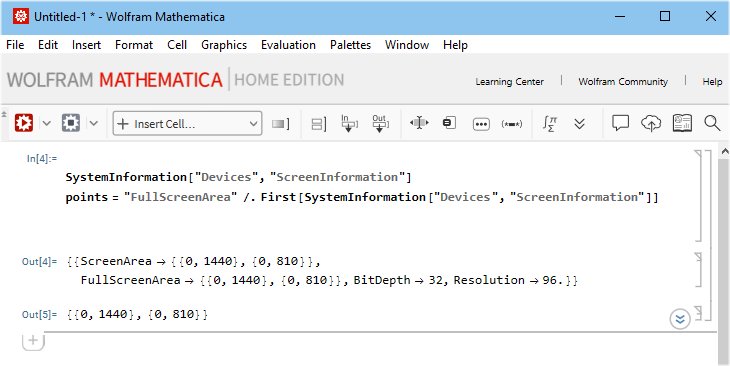Open the Insert menu
730x366 pixels.
tap(86, 45)
